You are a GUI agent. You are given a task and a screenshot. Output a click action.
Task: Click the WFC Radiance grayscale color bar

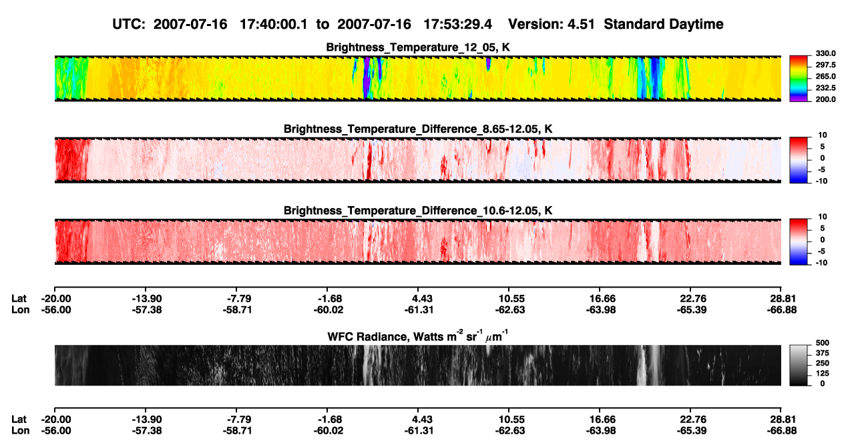[x=799, y=364]
